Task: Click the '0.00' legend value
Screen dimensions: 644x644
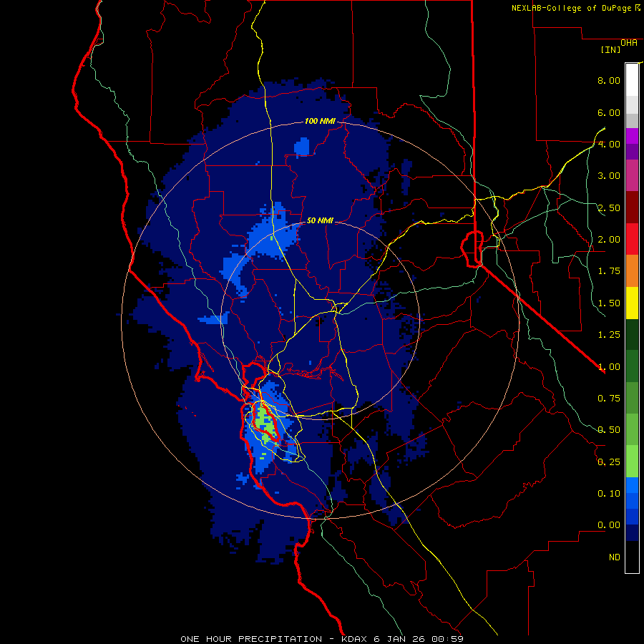Action: [609, 525]
